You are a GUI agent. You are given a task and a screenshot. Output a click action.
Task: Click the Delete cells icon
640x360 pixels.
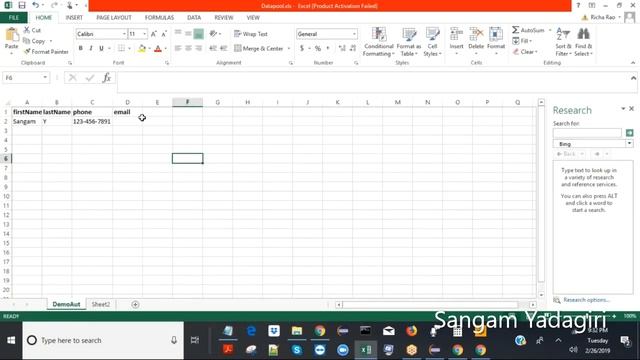click(476, 34)
